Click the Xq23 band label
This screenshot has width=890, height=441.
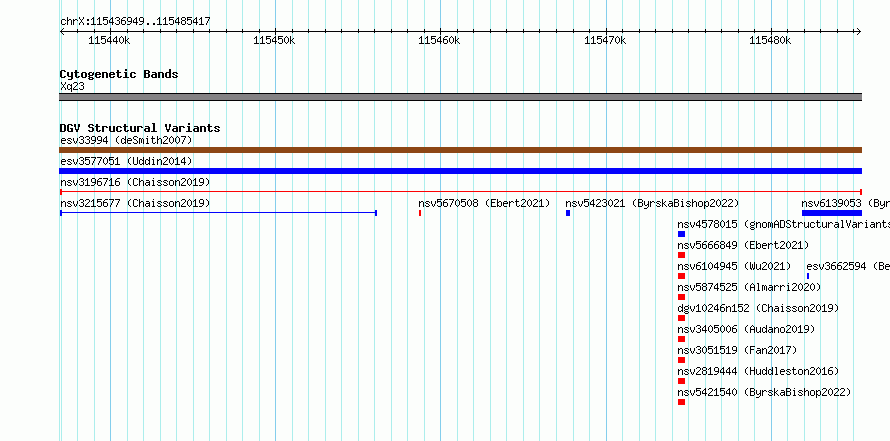[x=72, y=87]
